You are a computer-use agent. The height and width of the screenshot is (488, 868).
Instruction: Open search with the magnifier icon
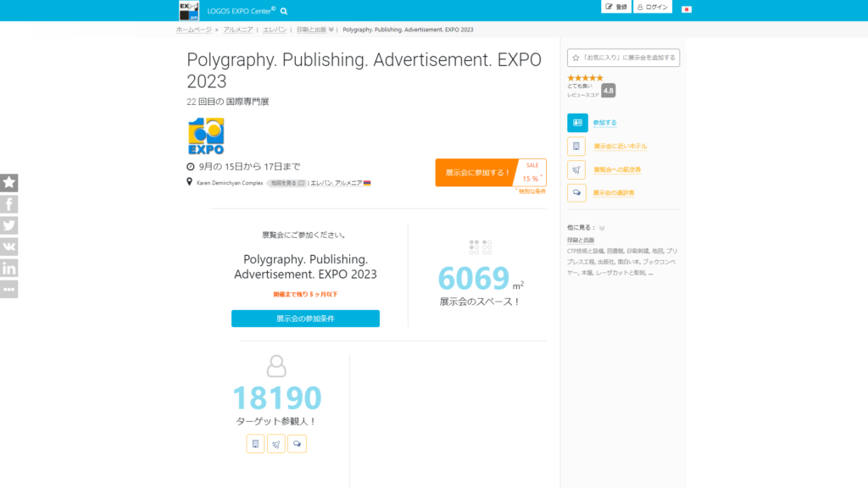(x=284, y=11)
